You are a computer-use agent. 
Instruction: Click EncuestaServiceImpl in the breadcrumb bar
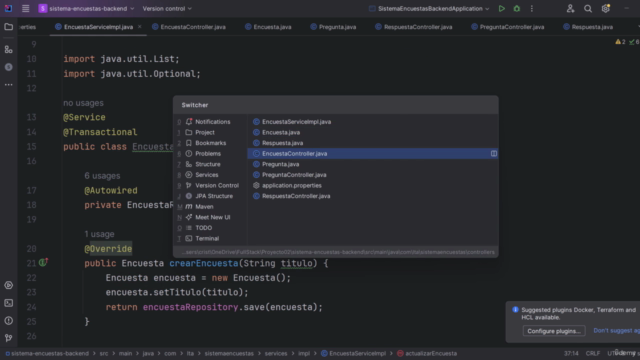pos(353,353)
